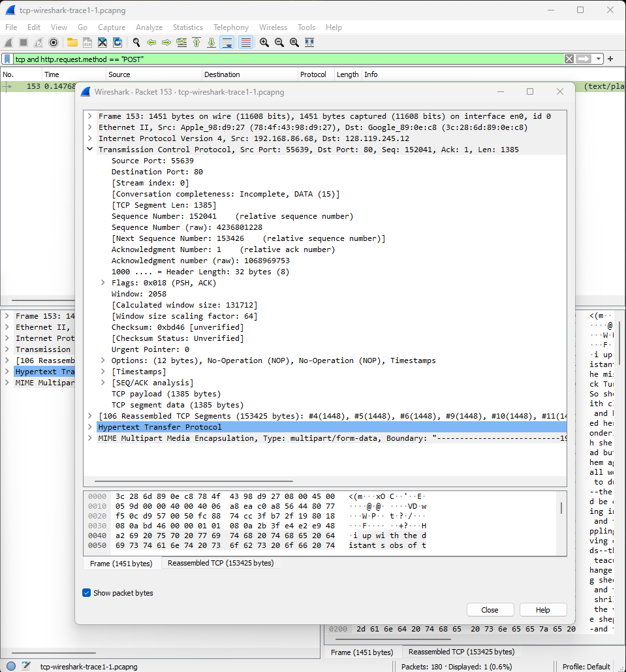The height and width of the screenshot is (672, 626).
Task: Go forward in packet history arrow
Action: [x=166, y=42]
